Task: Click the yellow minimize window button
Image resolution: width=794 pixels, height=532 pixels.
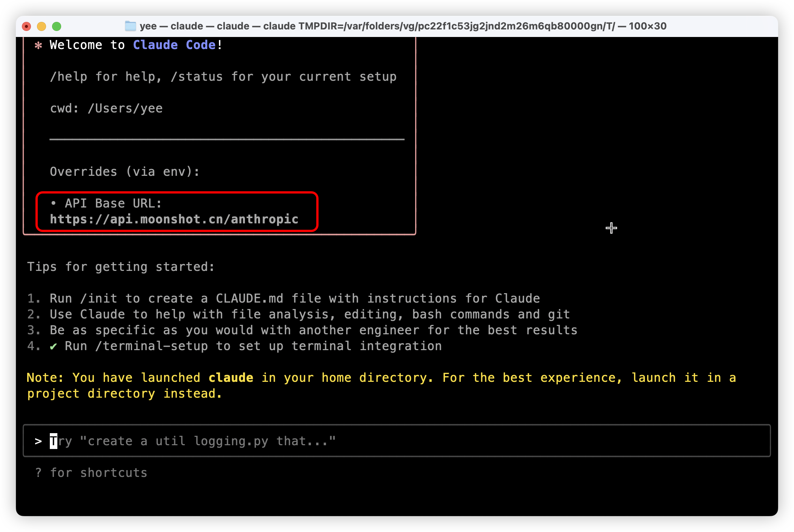Action: 42,26
